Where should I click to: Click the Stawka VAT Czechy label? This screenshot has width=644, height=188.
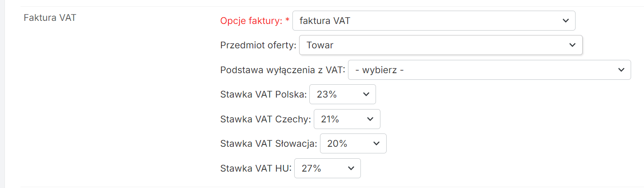265,119
